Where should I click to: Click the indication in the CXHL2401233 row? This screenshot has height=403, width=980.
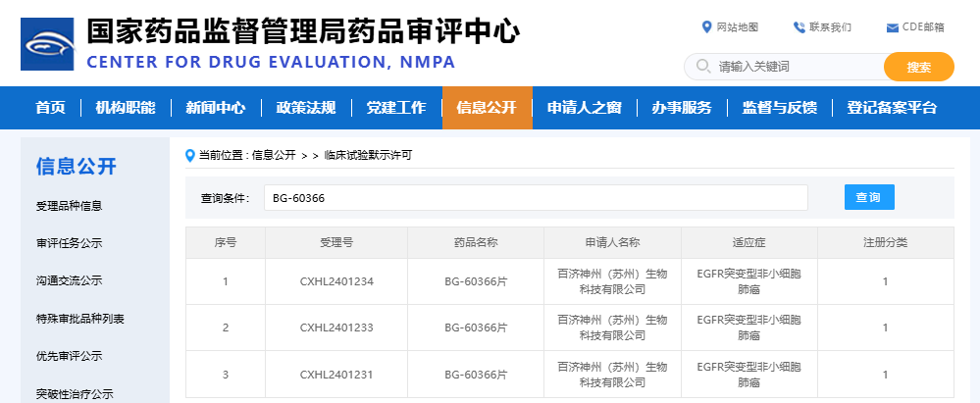point(749,328)
